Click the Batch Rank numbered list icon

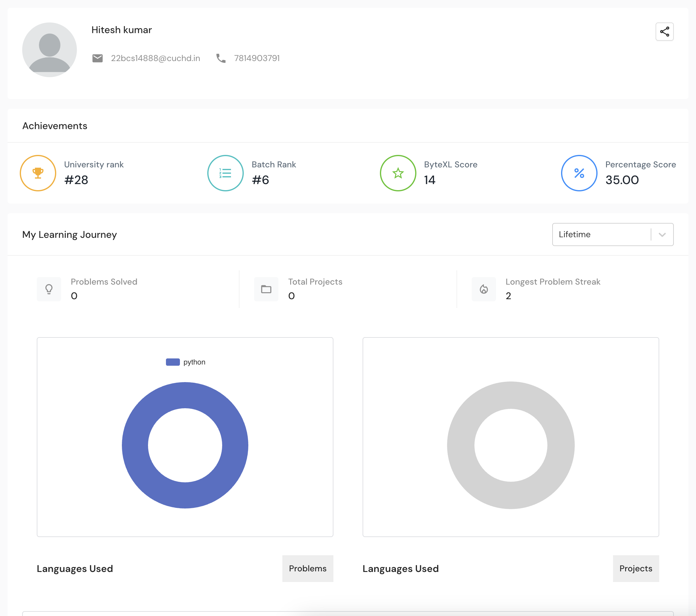point(225,173)
